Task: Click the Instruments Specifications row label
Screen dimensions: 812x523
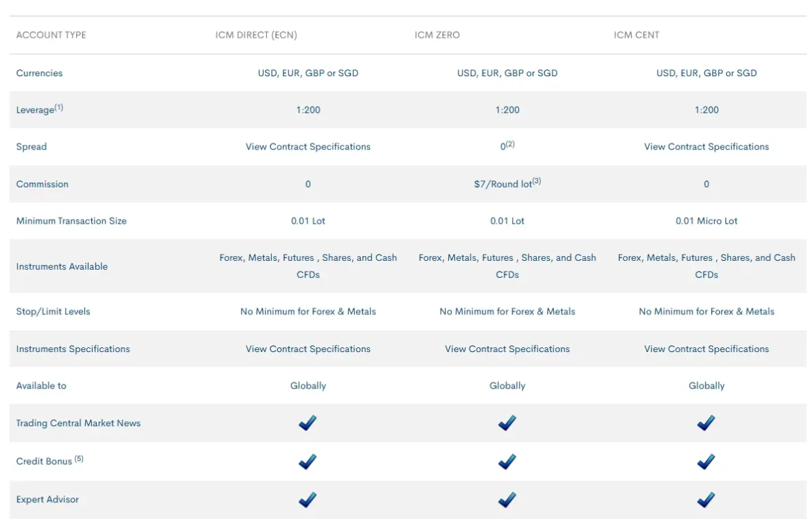Action: 73,349
